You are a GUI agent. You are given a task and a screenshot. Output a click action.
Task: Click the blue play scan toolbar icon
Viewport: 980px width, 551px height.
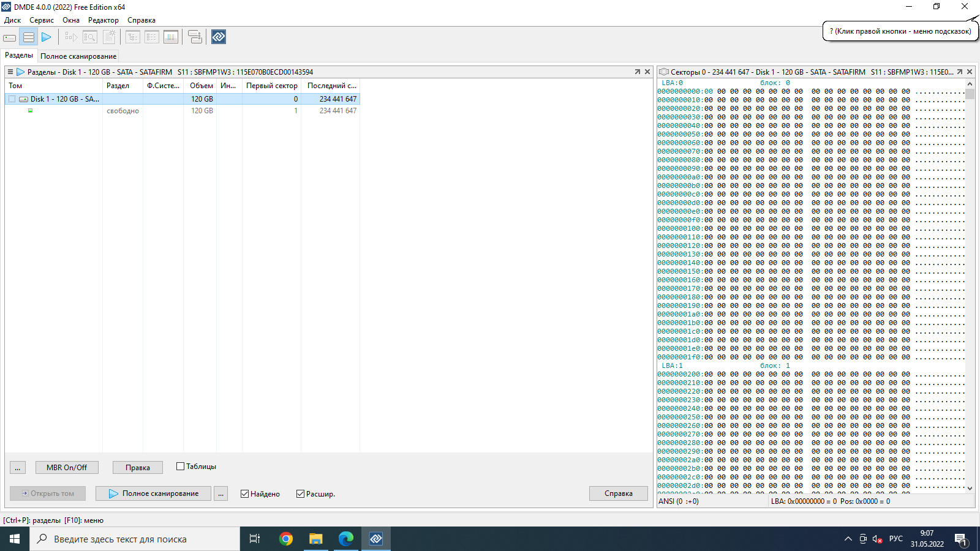coord(47,37)
